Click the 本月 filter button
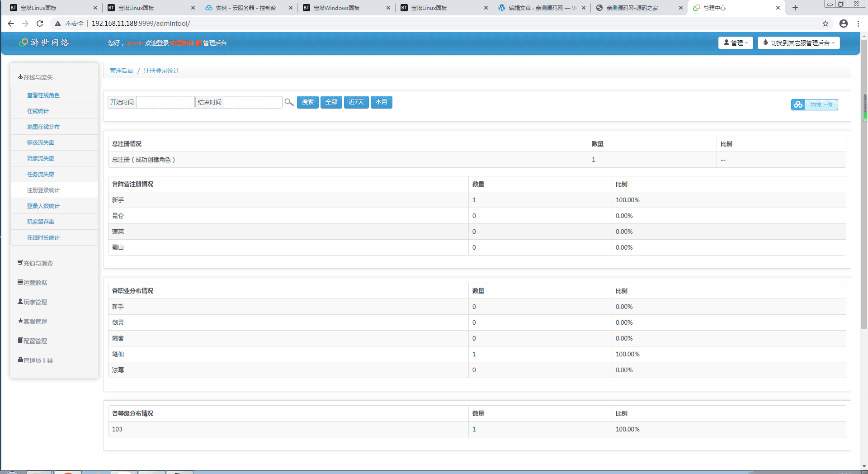The height and width of the screenshot is (474, 868). click(x=382, y=102)
